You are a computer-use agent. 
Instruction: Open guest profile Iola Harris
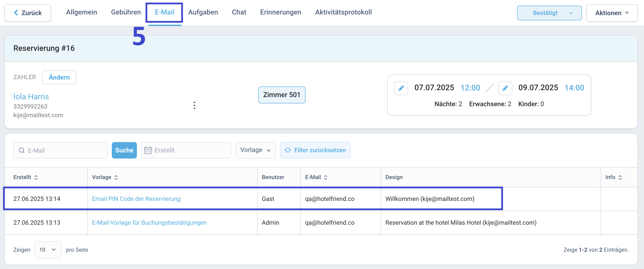click(x=31, y=96)
